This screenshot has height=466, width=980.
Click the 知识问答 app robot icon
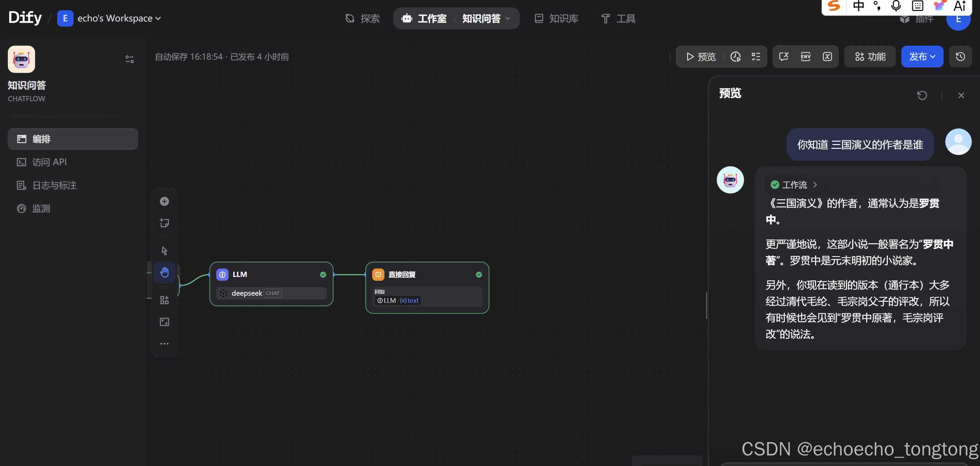pyautogui.click(x=21, y=59)
